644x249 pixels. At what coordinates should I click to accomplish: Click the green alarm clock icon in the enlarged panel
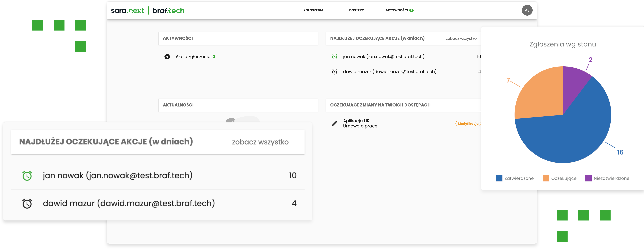click(27, 176)
